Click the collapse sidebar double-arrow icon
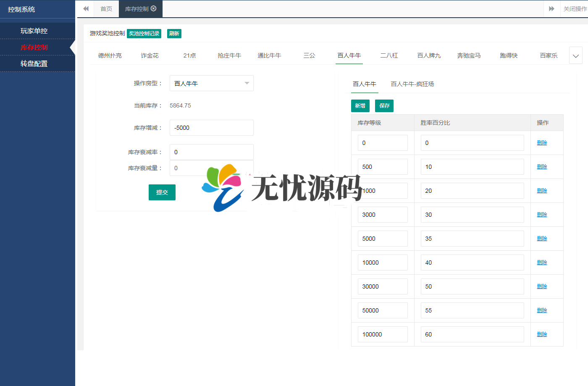588x386 pixels. pyautogui.click(x=85, y=9)
